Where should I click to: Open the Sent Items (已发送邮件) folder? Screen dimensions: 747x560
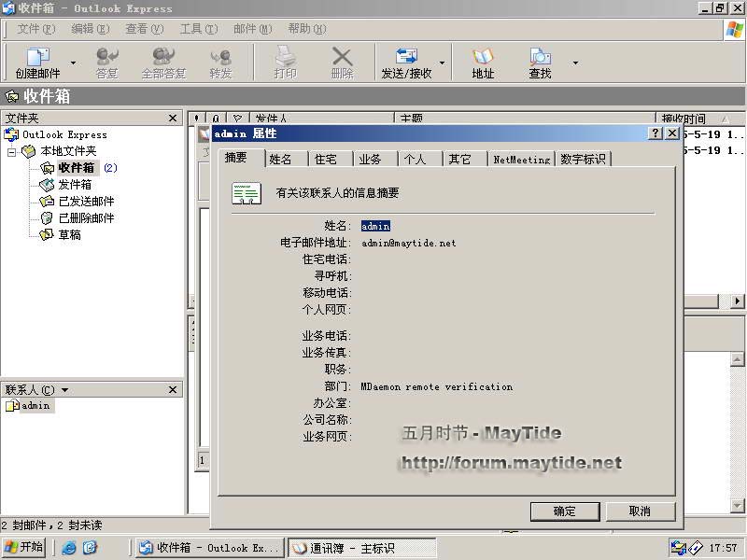tap(85, 202)
